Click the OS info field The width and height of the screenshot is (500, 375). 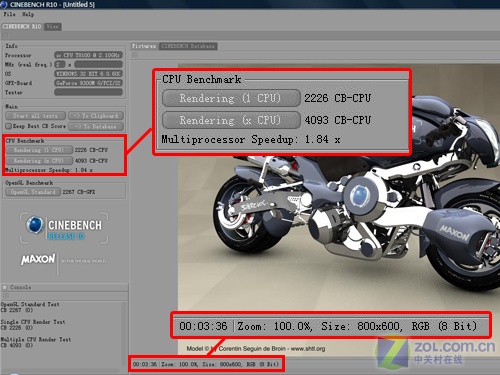[88, 74]
